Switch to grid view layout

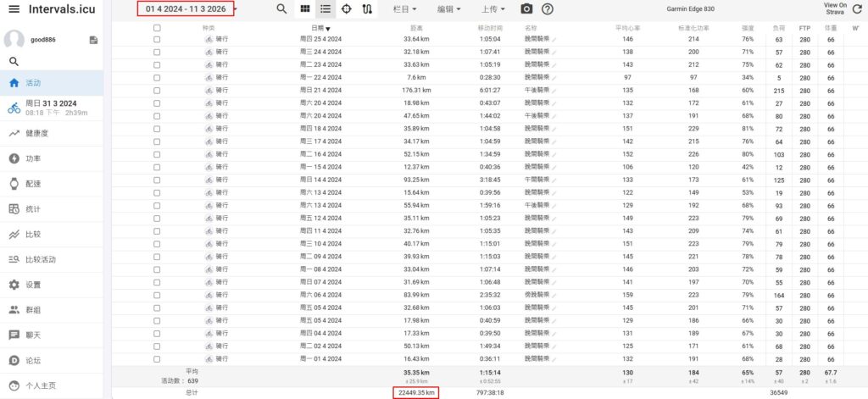pos(305,9)
